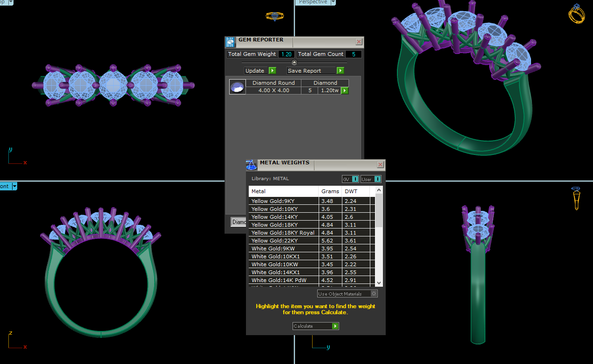593x364 pixels.
Task: Click the Metal Weights scale icon
Action: click(252, 165)
